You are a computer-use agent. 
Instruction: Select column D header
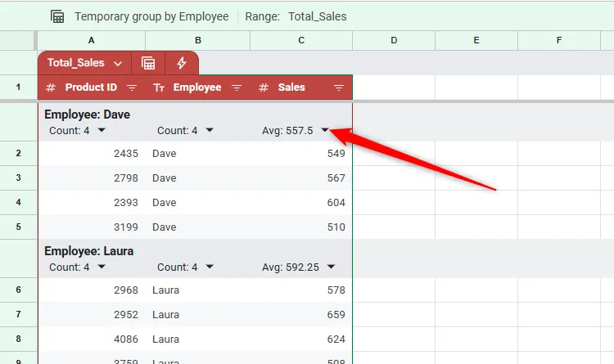(394, 41)
